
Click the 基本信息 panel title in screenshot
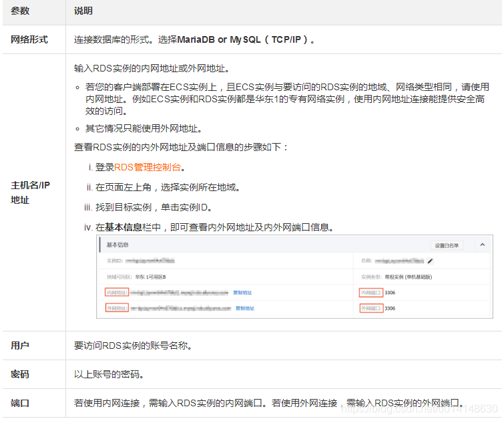117,245
